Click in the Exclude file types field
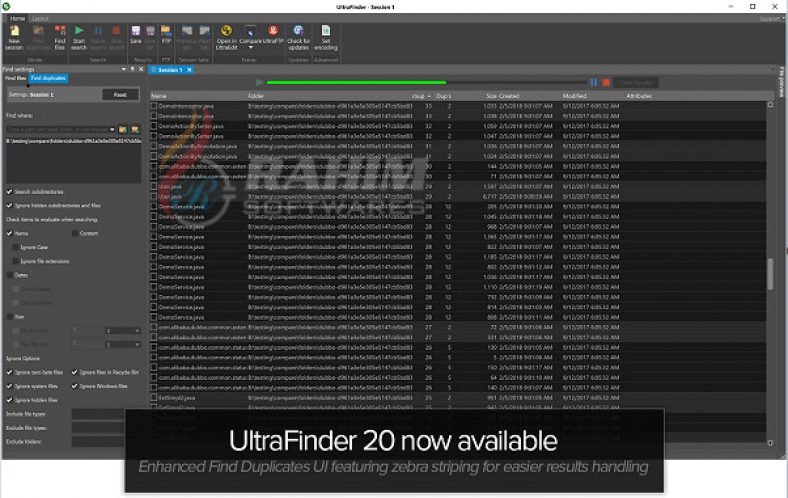Image resolution: width=788 pixels, height=498 pixels. coord(98,428)
